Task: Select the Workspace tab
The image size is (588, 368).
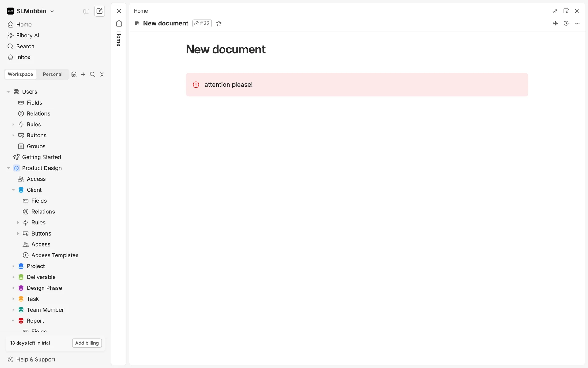Action: point(20,74)
